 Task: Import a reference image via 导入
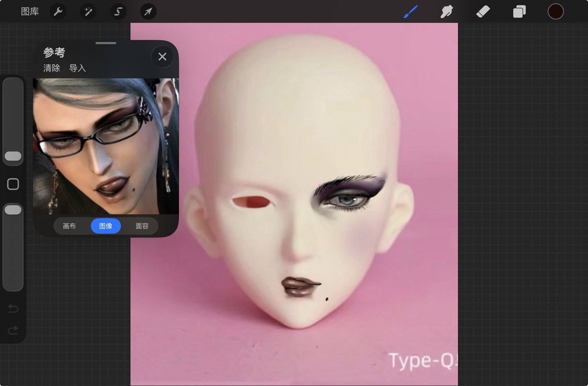77,68
